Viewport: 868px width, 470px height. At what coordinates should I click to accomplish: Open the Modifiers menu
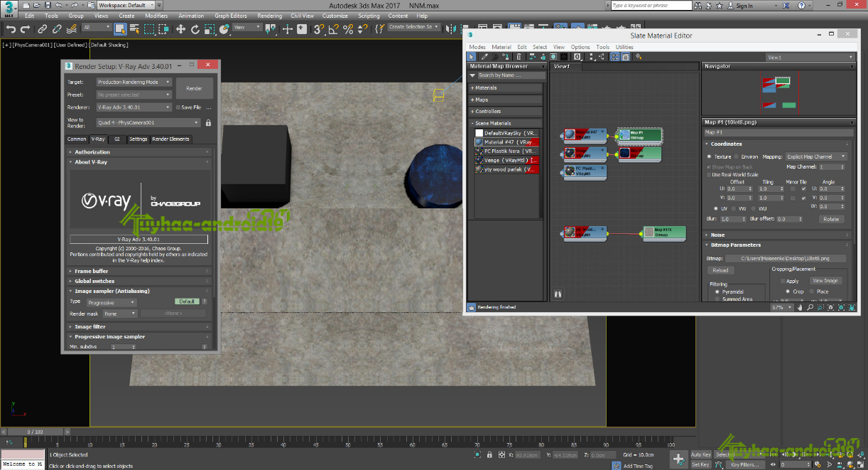(x=156, y=16)
